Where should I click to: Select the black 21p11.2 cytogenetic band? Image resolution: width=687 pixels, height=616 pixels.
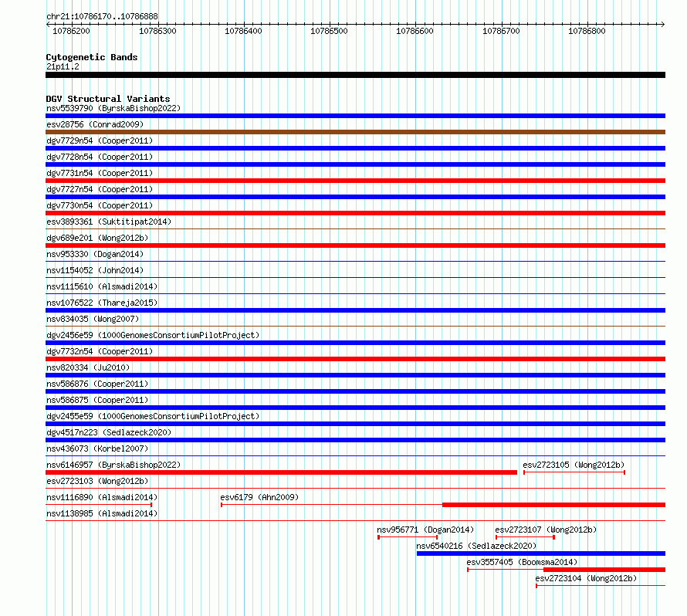pyautogui.click(x=355, y=75)
